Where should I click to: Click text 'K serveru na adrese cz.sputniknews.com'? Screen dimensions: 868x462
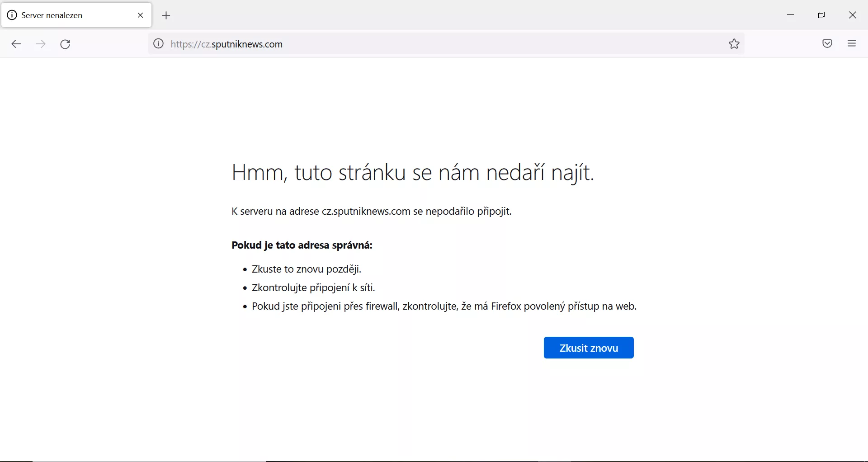coord(321,211)
